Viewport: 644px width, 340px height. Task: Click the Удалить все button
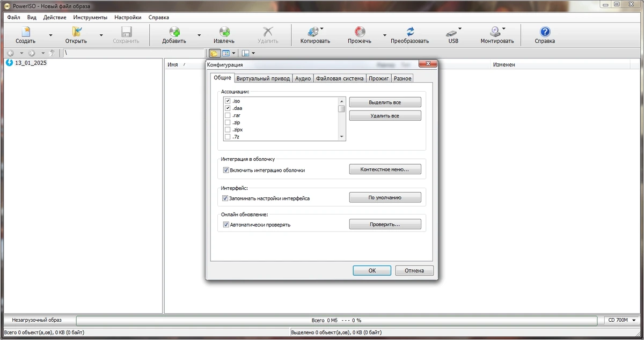[x=385, y=115]
